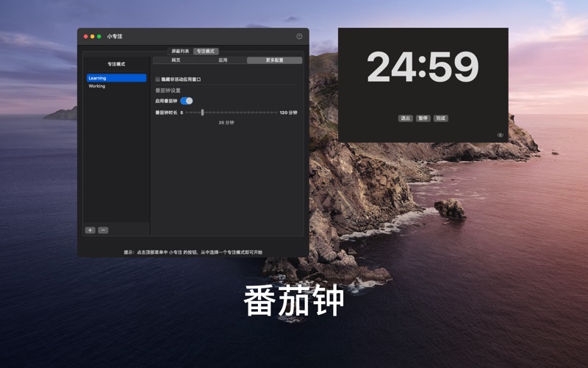This screenshot has width=588, height=368.
Task: Click the 番茄钟设置 section heading
Action: point(168,91)
